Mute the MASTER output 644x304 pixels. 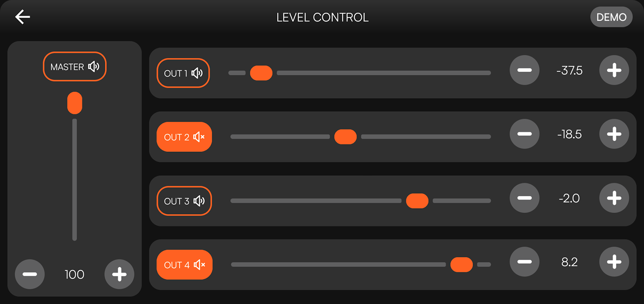pos(75,66)
